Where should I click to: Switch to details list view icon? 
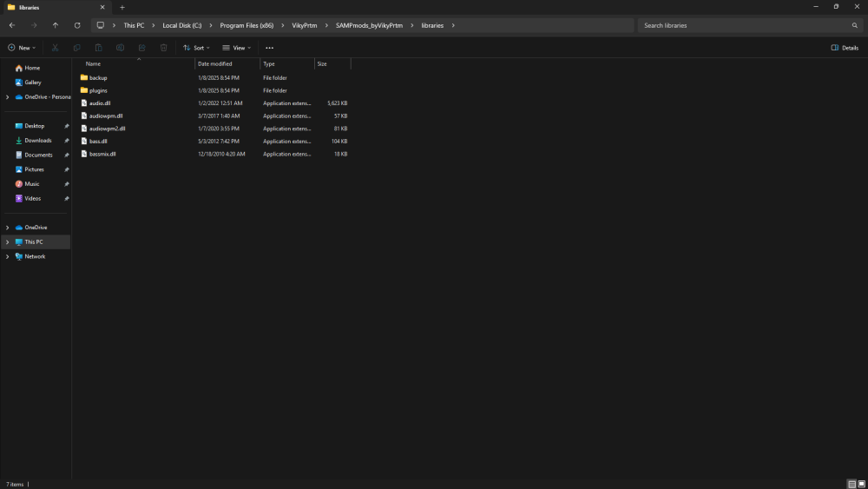(852, 484)
